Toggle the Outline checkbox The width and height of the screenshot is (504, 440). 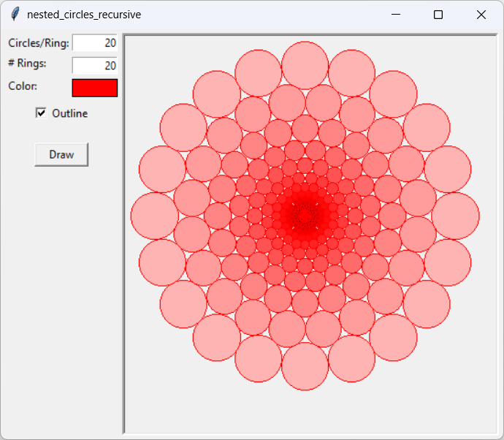(41, 113)
